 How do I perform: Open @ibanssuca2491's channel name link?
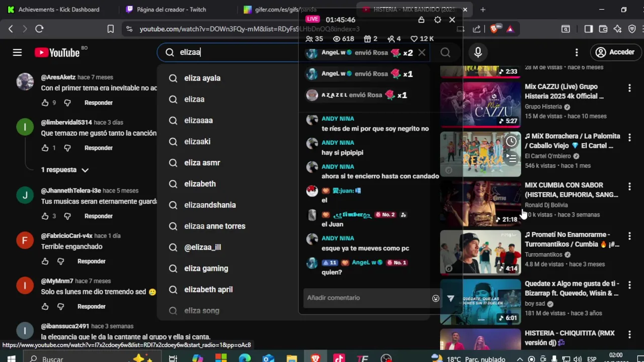65,326
